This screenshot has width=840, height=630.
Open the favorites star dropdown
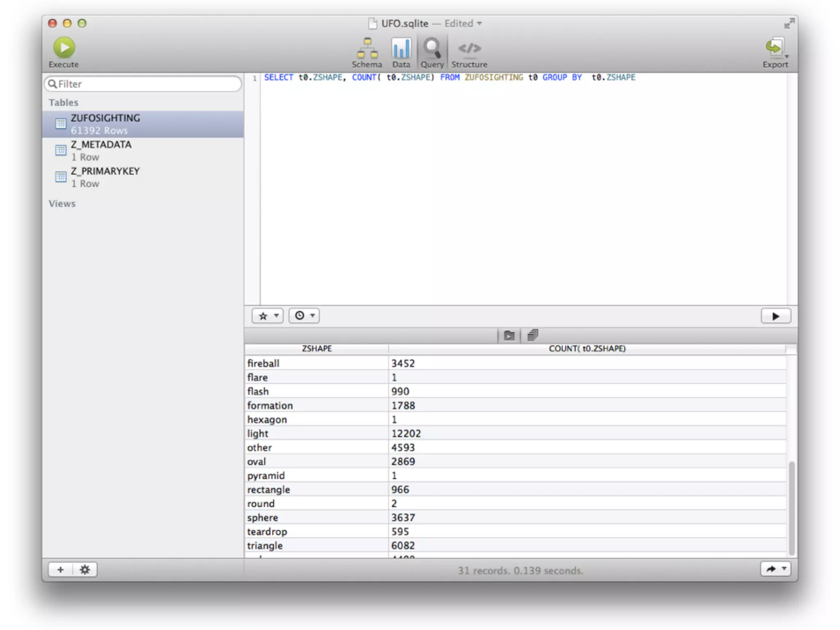268,316
